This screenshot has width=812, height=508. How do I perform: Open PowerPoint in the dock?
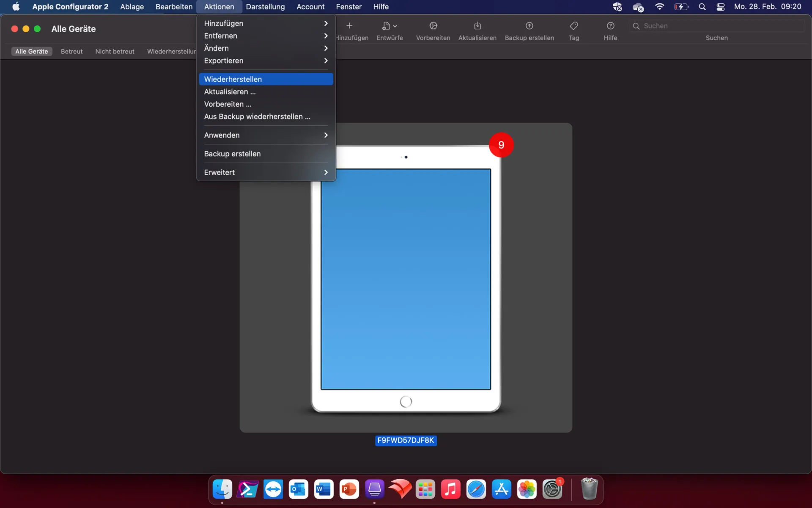coord(349,489)
